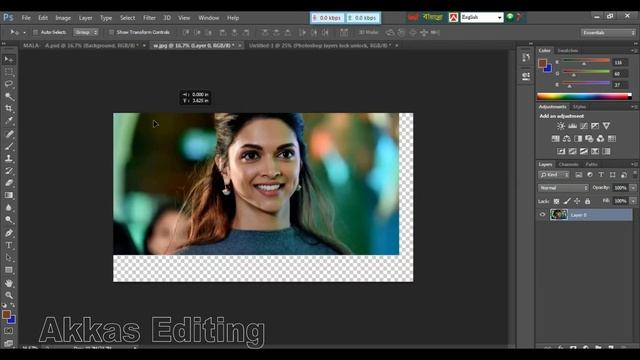Select the Eyedropper tool
The height and width of the screenshot is (360, 640).
coord(9,121)
